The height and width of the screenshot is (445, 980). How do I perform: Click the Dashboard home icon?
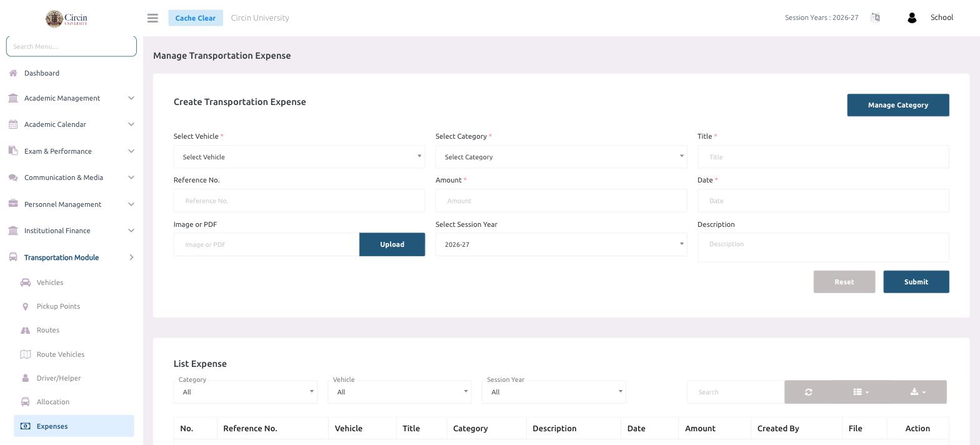(13, 73)
